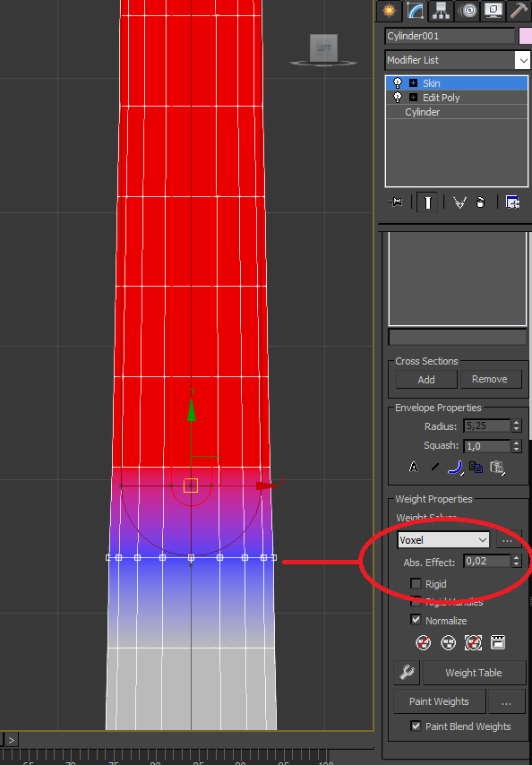
Task: Toggle the Paint Blend Weights checkbox
Action: coord(416,726)
